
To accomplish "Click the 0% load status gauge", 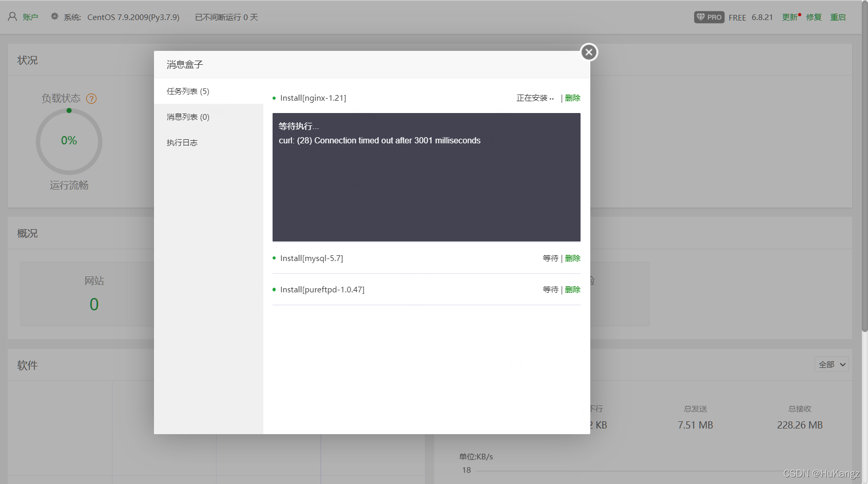I will tap(69, 141).
